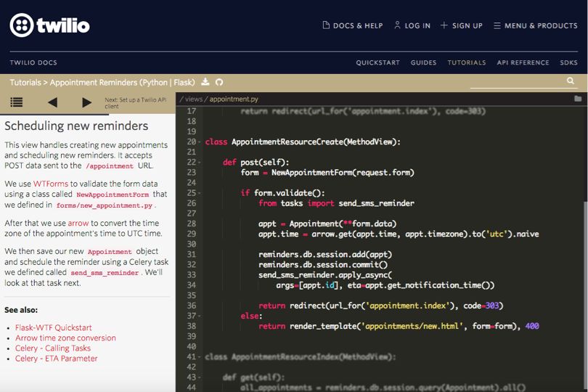Open the table of contents list icon
Viewport: 588px width, 392px height.
click(x=16, y=103)
